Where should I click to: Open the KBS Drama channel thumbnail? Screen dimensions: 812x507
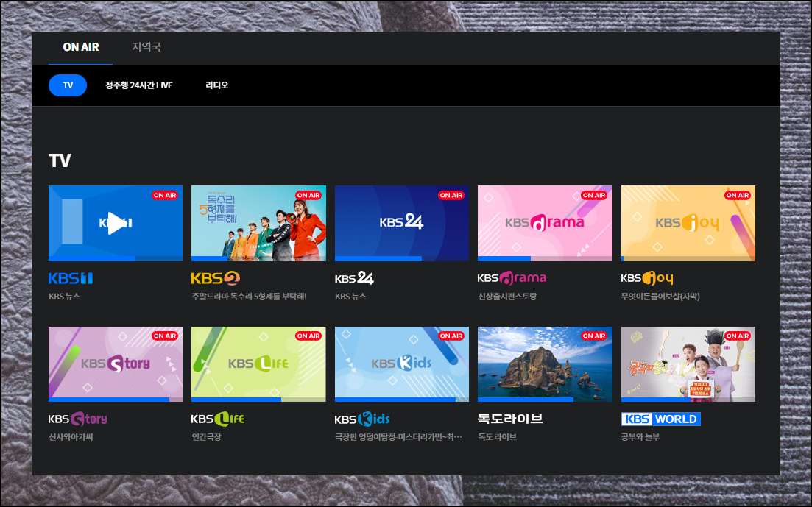[545, 223]
